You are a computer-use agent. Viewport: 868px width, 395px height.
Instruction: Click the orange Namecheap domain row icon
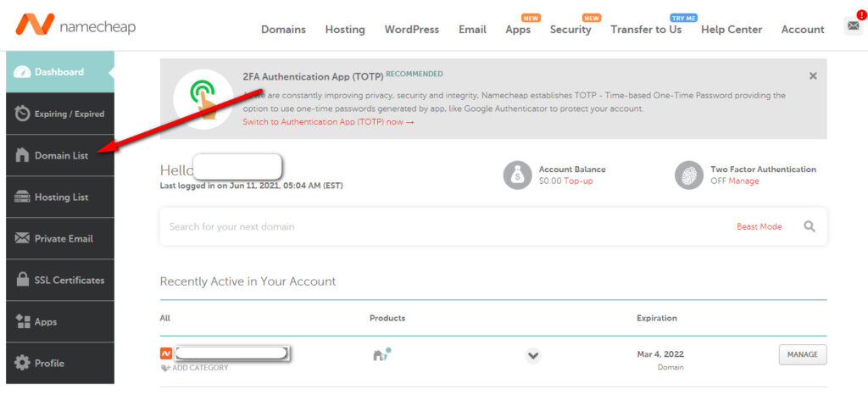[166, 353]
